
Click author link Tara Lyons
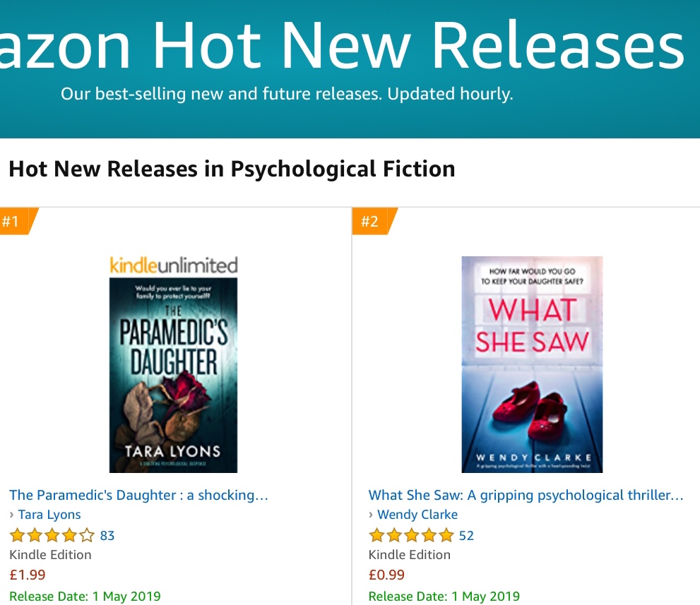coord(49,515)
